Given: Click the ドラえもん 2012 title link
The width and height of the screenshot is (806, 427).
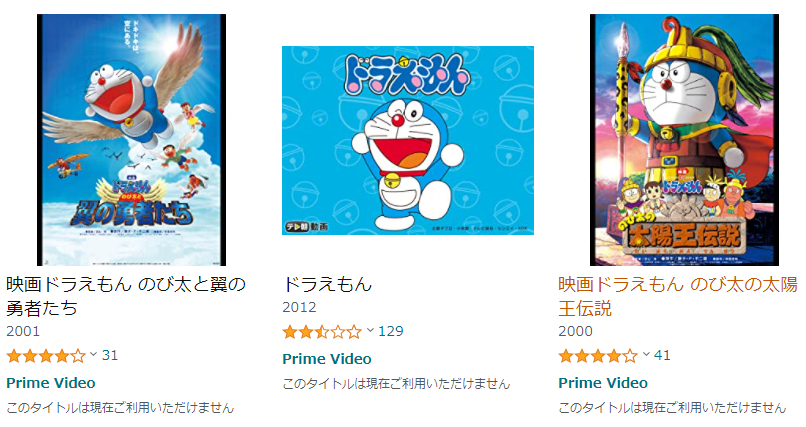Looking at the screenshot, I should (327, 284).
